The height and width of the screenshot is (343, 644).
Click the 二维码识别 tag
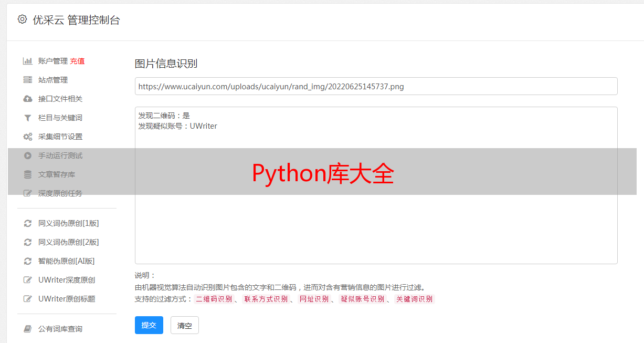tap(214, 299)
